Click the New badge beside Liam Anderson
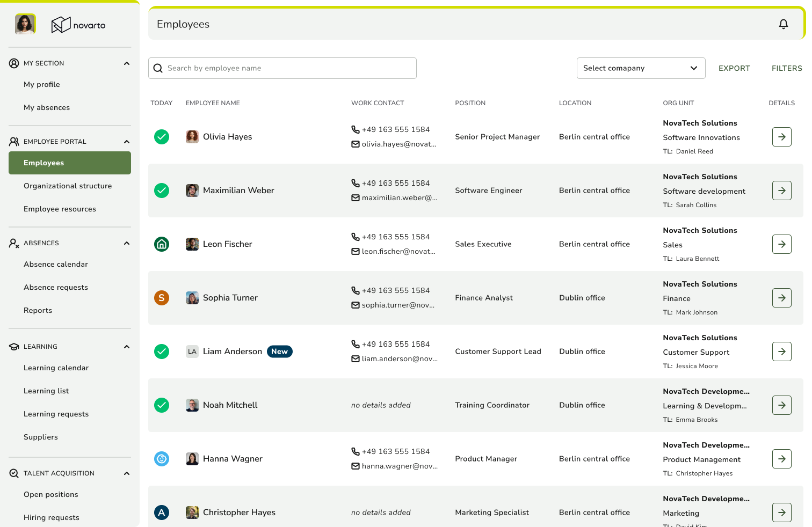Image resolution: width=812 pixels, height=527 pixels. [279, 352]
